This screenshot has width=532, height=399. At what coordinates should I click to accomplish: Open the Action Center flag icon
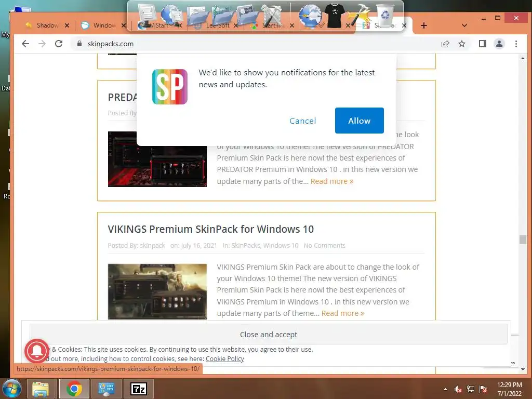point(483,389)
